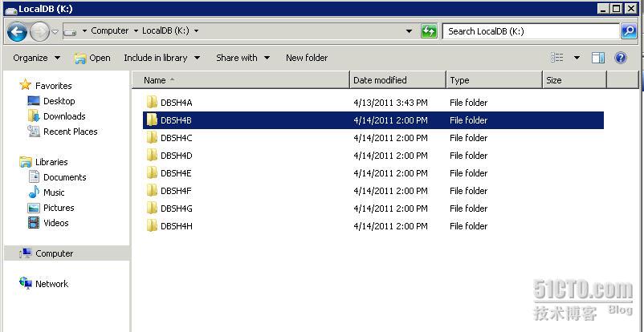This screenshot has width=644, height=332.
Task: Click the Recent Places icon
Action: 34,131
